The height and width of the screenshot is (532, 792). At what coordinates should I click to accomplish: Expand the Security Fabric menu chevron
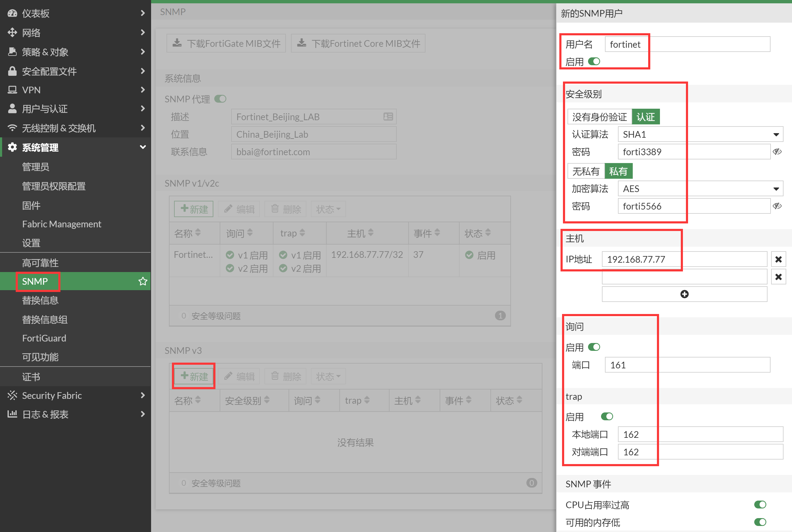coord(143,395)
